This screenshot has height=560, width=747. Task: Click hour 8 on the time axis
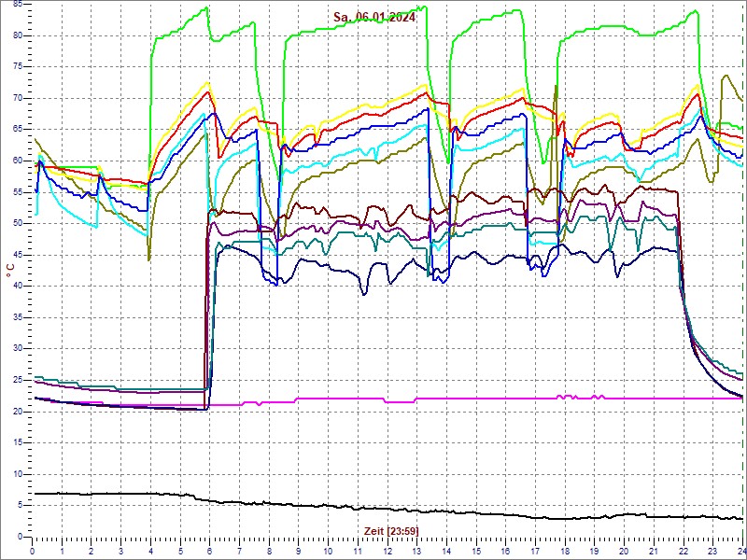[269, 551]
